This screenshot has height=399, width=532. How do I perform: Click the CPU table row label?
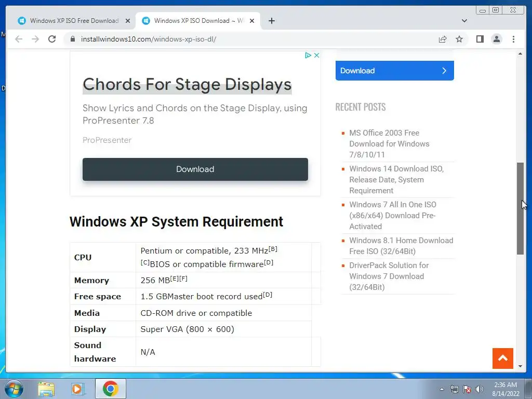click(83, 258)
